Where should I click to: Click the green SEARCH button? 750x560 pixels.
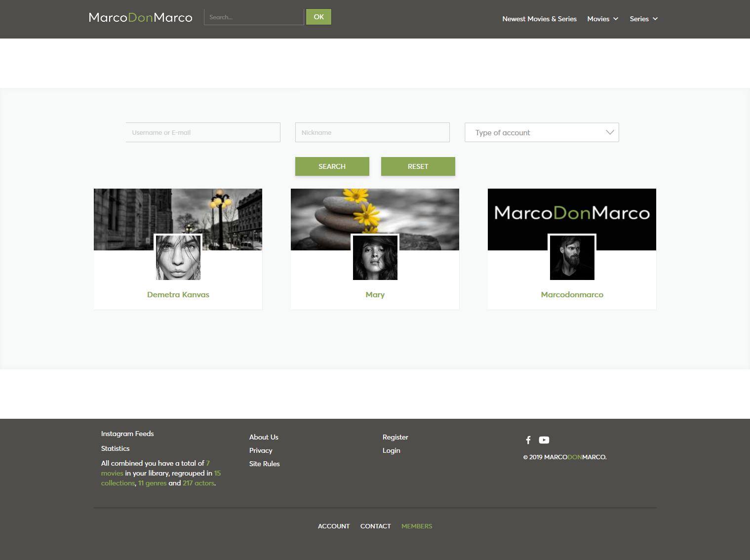[332, 166]
